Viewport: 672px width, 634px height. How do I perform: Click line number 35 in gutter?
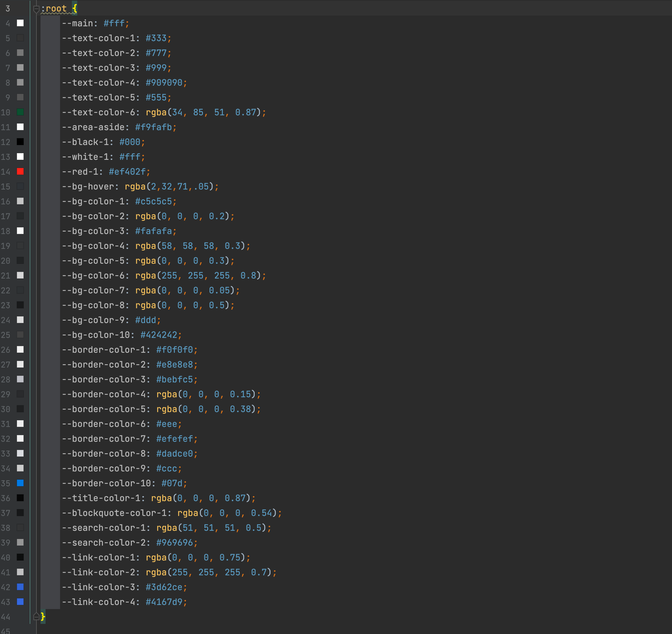(6, 483)
